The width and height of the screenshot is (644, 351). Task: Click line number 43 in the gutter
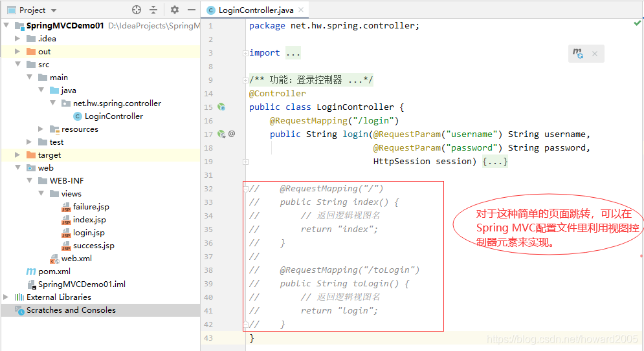pos(208,338)
